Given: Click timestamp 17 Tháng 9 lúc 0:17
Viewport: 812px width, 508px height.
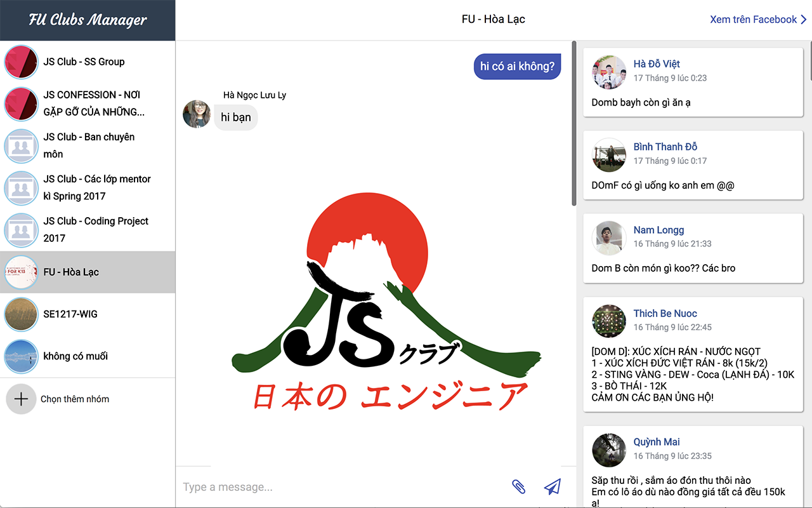Looking at the screenshot, I should point(670,161).
